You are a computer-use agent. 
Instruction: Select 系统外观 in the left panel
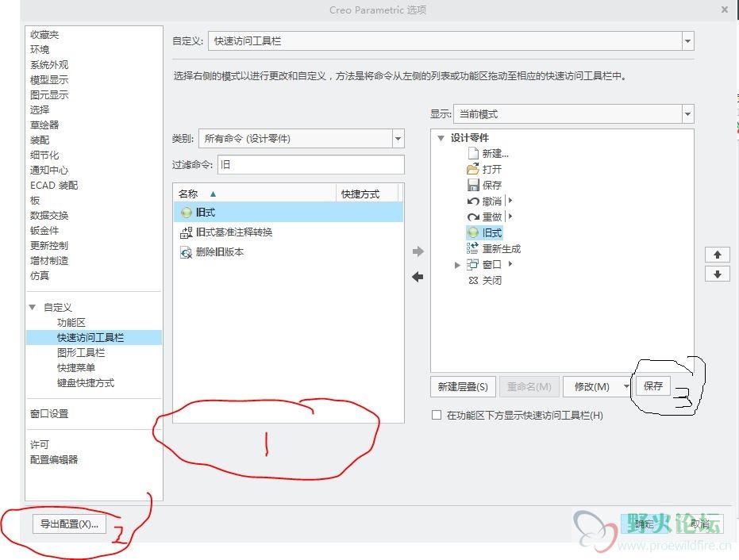click(x=49, y=64)
